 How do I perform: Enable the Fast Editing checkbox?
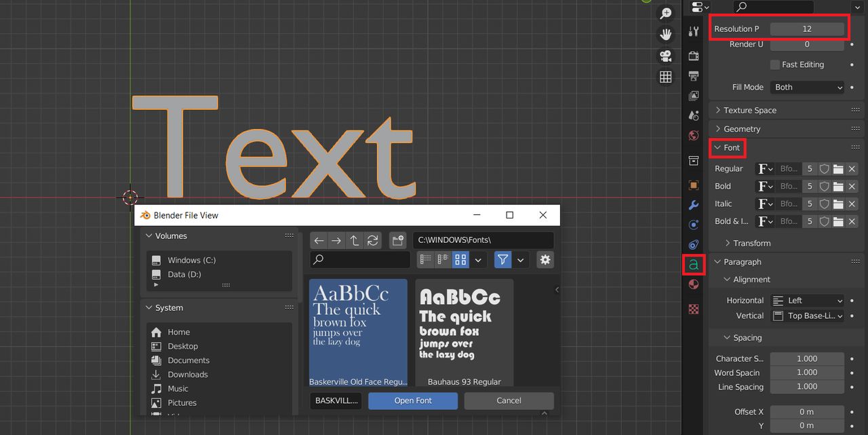(774, 64)
